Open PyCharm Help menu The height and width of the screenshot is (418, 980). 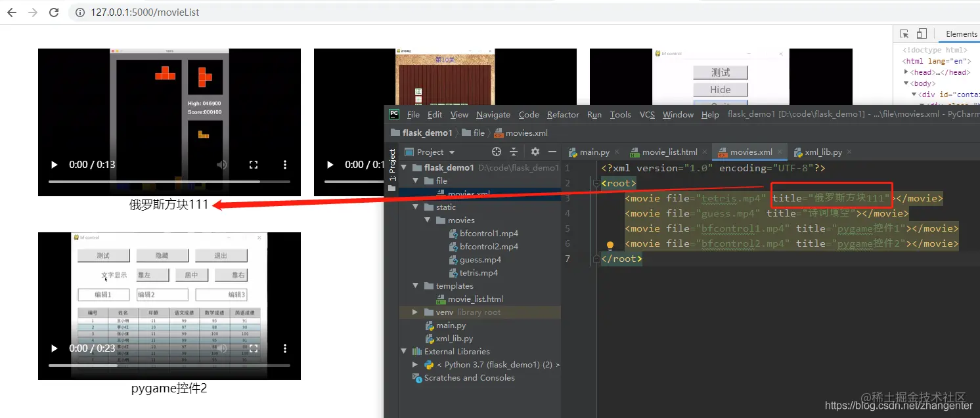[x=710, y=114]
